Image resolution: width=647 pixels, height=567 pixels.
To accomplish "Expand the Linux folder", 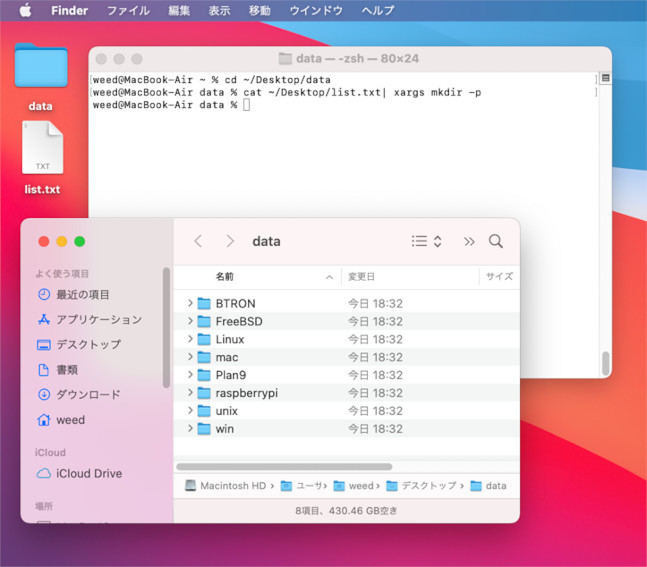I will [x=190, y=339].
